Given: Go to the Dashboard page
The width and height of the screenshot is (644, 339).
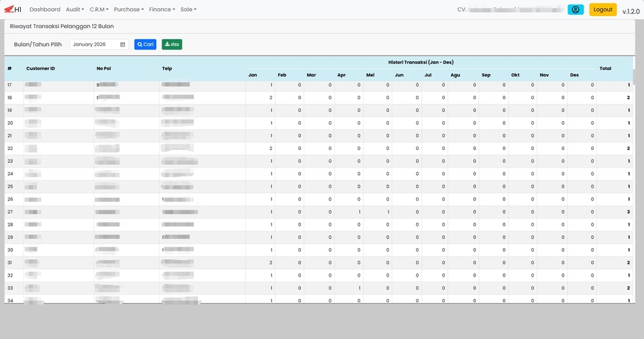Looking at the screenshot, I should tap(45, 9).
